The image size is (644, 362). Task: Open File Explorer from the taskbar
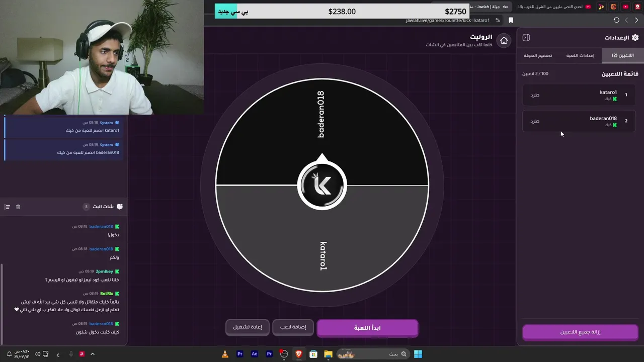(328, 354)
